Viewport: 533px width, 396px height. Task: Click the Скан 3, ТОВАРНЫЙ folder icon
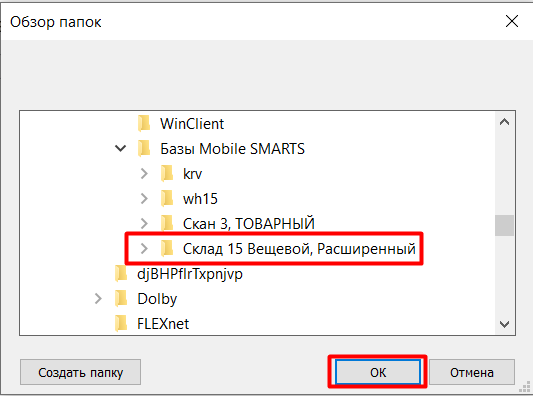click(x=167, y=223)
